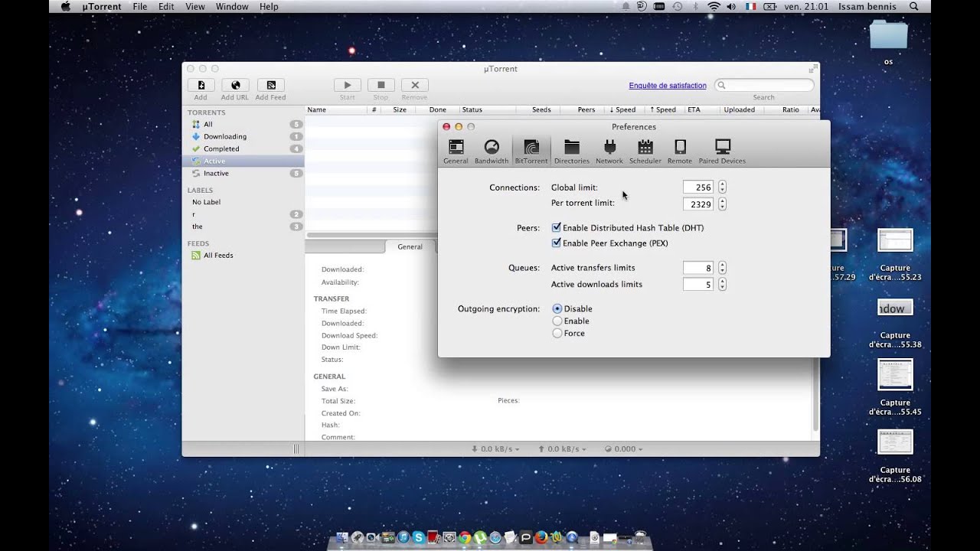Open the Remote preferences pane
980x551 pixels.
pyautogui.click(x=680, y=152)
